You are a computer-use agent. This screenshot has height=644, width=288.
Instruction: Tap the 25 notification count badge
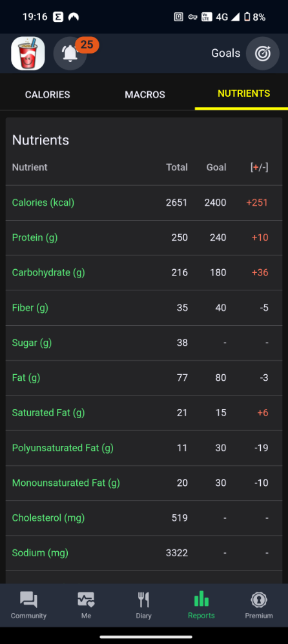[x=87, y=45]
